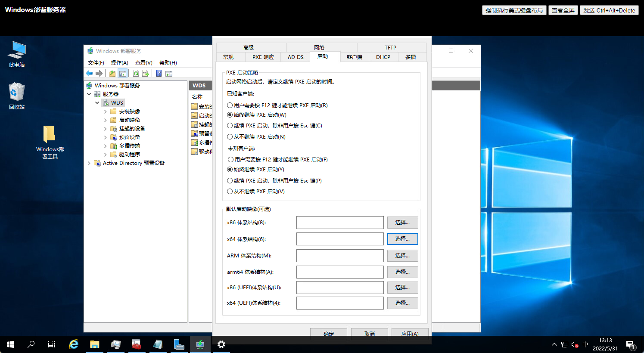This screenshot has width=644, height=353.
Task: Click 选择 button for x64 体系结构(6)
Action: pyautogui.click(x=402, y=239)
